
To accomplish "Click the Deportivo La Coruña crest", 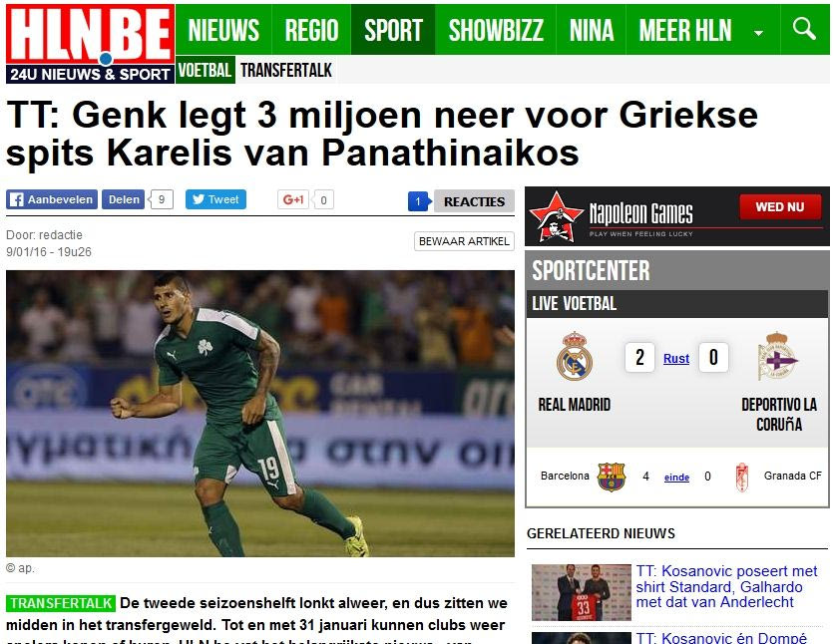I will pos(778,356).
